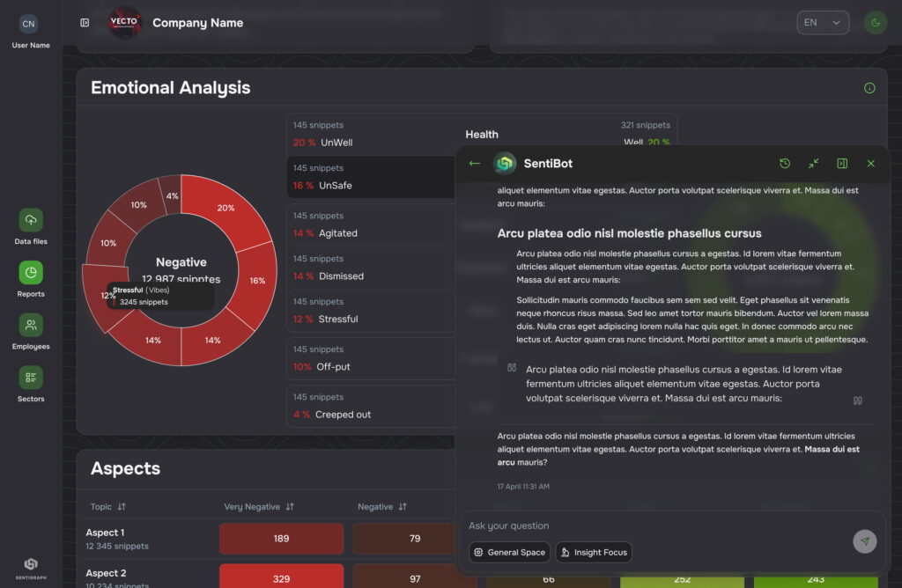The height and width of the screenshot is (588, 902).
Task: Go back using SentiBot's left arrow
Action: click(x=475, y=164)
